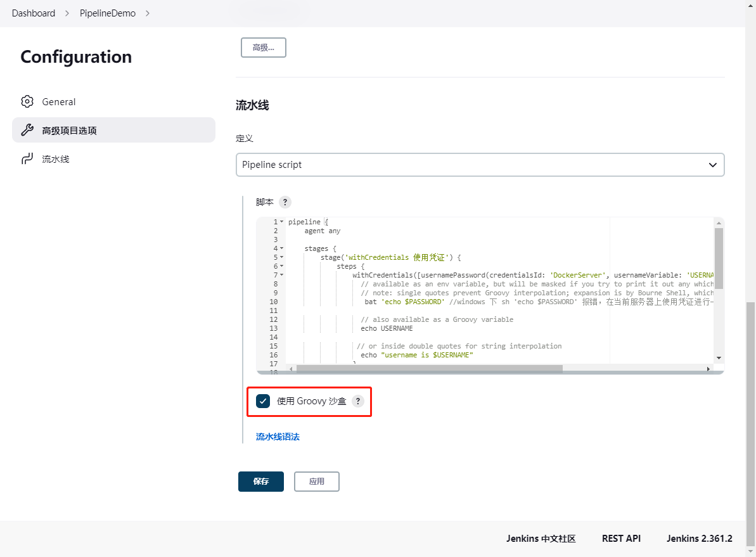Click the question mark beside 使用 Groovy 沙盒
The height and width of the screenshot is (557, 756).
point(358,401)
